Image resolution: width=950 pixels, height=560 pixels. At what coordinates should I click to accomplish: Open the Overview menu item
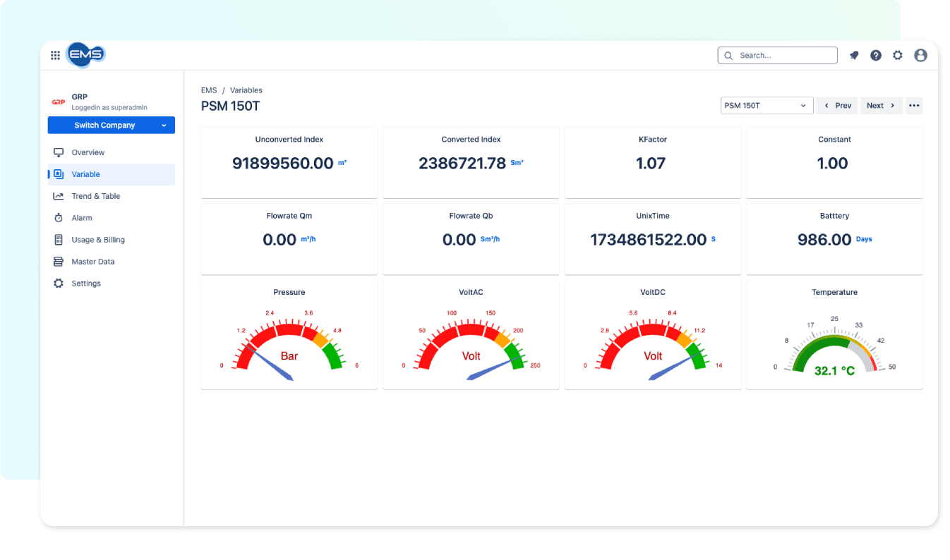click(112, 152)
